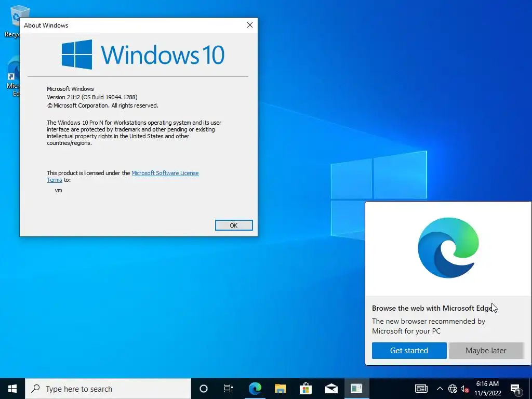Click the Windows 10 logo in dialog

tap(143, 54)
